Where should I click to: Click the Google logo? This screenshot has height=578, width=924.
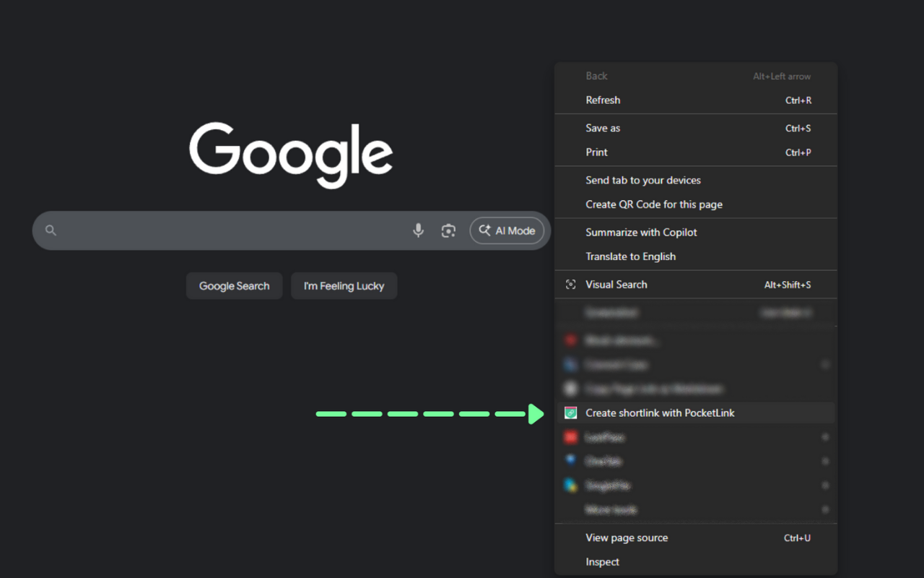point(291,155)
